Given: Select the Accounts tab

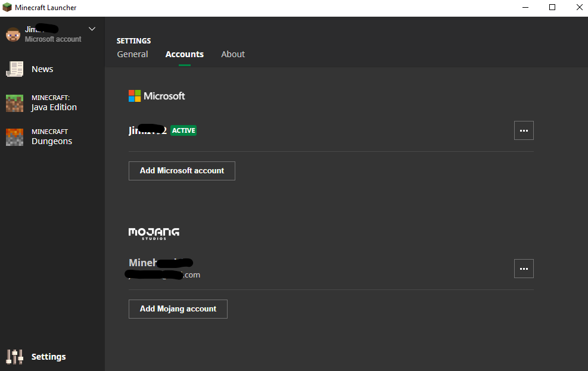Looking at the screenshot, I should click(185, 54).
